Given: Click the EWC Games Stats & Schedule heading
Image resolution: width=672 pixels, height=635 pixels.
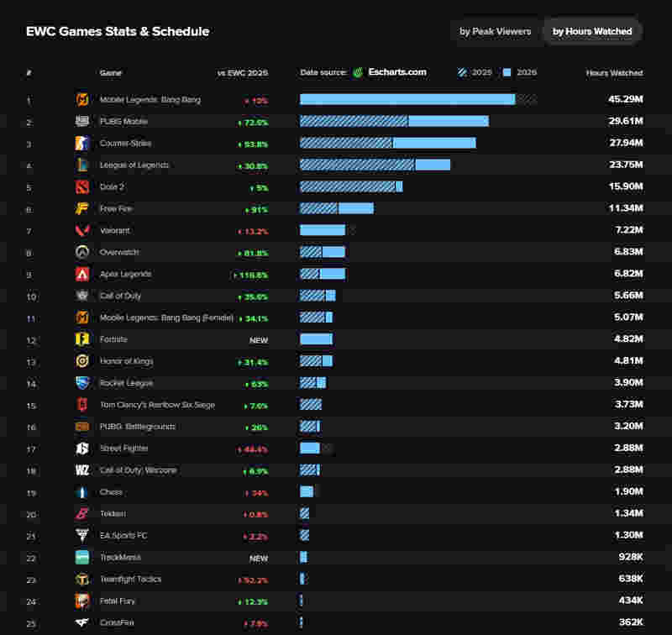Looking at the screenshot, I should (x=118, y=31).
